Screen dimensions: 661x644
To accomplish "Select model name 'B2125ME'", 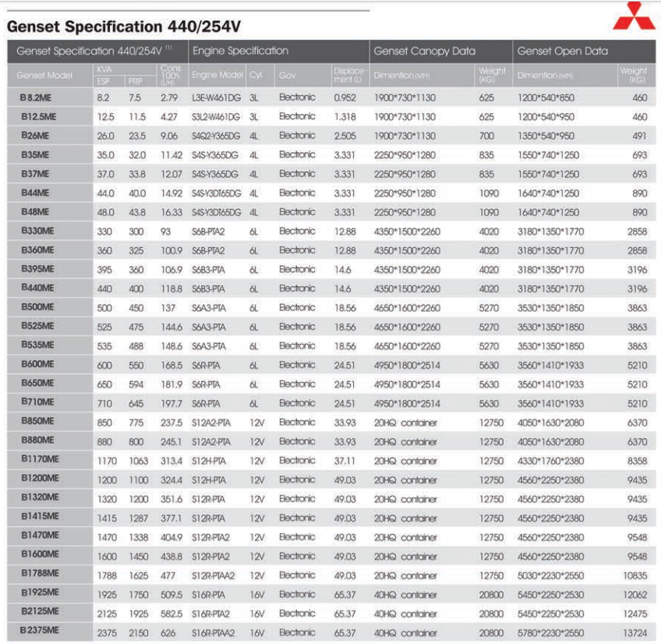I will tap(40, 611).
